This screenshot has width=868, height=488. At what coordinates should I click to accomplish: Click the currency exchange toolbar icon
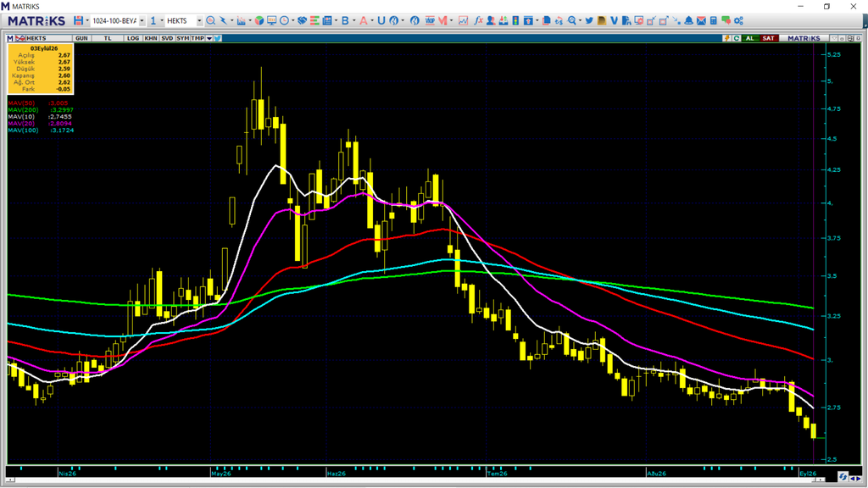[x=559, y=20]
